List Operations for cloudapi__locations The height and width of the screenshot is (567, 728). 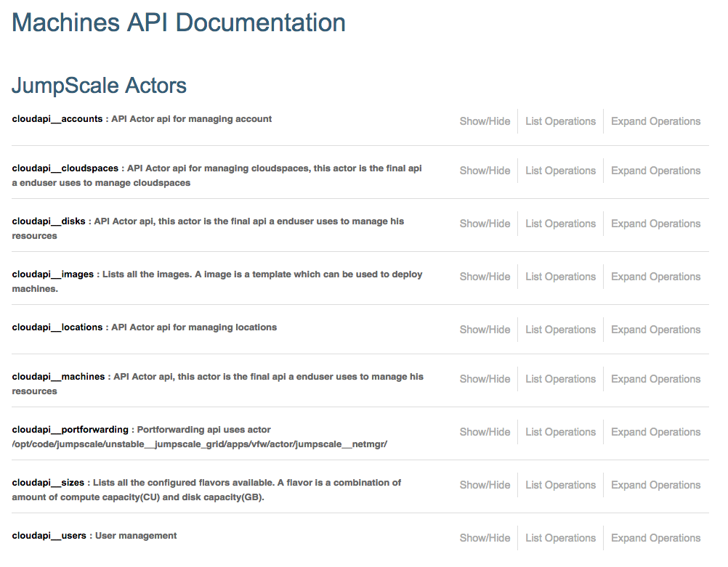(560, 330)
